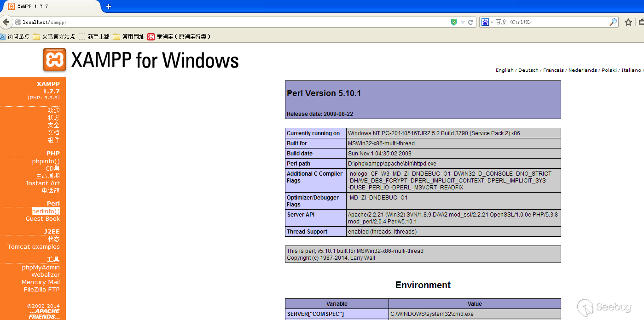The width and height of the screenshot is (644, 320).
Task: Show the URL history dropdown arrow
Action: [x=463, y=22]
